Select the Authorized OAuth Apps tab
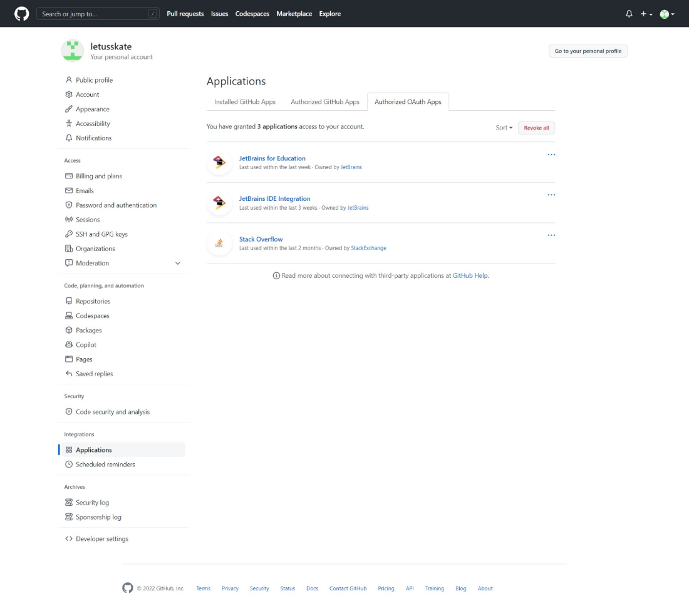689x616 pixels. [x=408, y=102]
